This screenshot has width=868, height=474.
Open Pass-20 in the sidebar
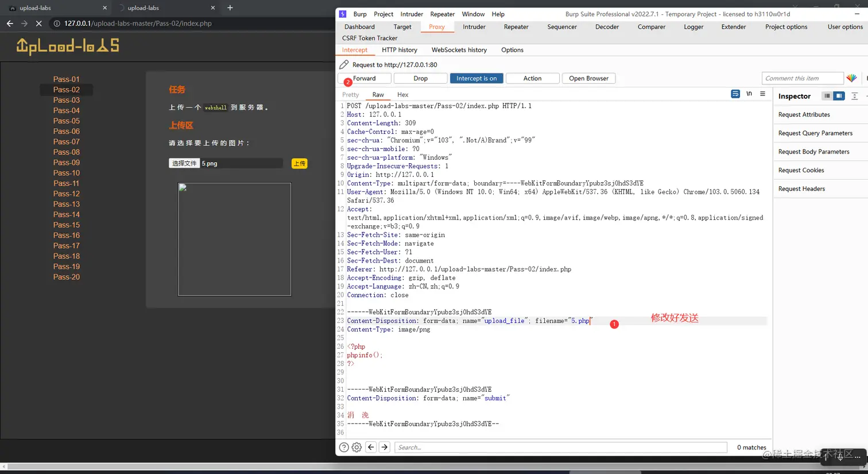pyautogui.click(x=67, y=277)
